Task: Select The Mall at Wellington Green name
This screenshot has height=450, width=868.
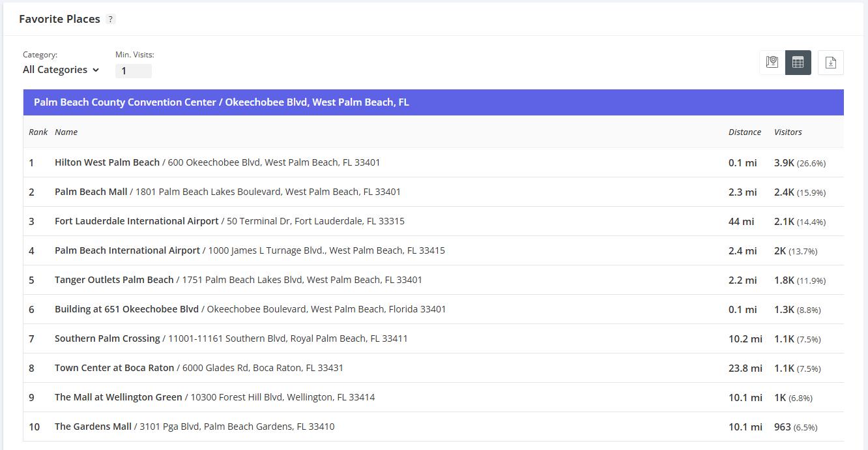Action: pos(118,397)
